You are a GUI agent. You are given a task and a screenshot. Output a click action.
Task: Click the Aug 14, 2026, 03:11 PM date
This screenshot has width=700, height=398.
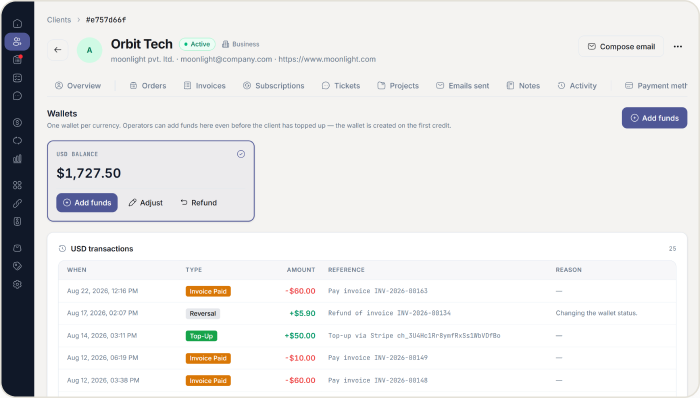(102, 336)
